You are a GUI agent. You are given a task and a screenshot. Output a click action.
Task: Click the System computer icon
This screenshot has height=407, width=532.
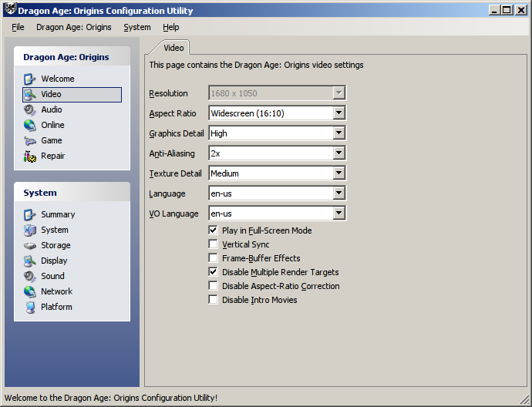click(30, 230)
